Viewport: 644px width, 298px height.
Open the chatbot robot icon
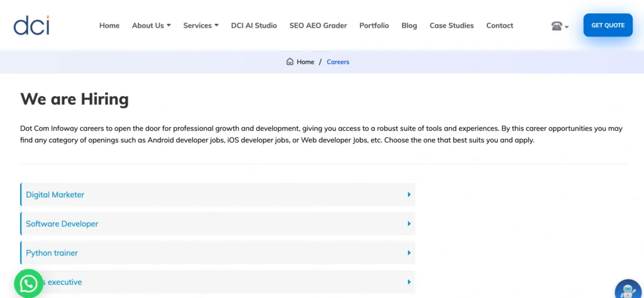click(629, 289)
